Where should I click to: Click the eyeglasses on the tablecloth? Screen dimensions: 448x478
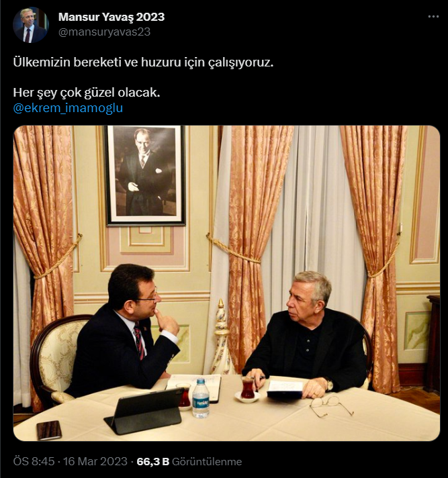click(331, 407)
